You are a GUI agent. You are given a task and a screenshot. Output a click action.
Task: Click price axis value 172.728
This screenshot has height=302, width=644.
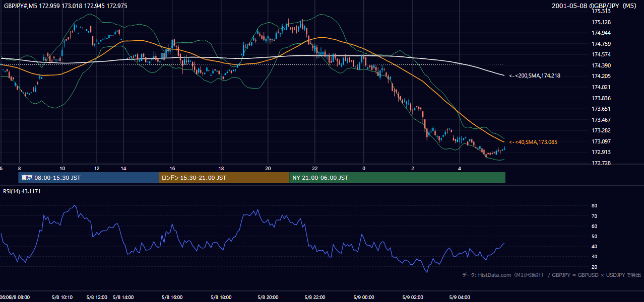point(601,163)
